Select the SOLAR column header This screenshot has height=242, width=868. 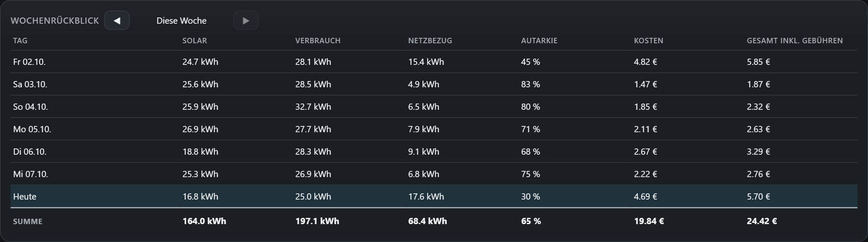pos(195,40)
